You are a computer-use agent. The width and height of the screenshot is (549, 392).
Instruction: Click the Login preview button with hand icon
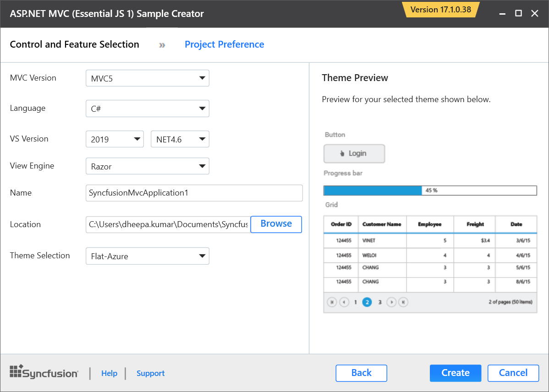[x=354, y=154]
